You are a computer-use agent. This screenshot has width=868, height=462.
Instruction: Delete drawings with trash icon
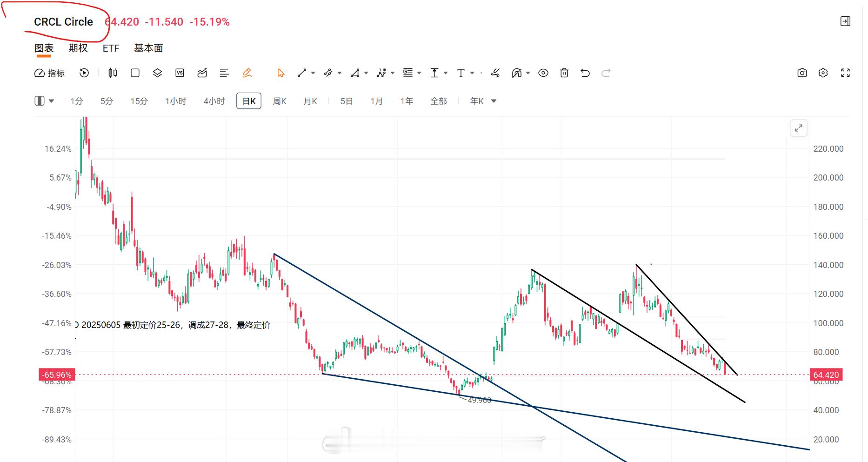564,73
